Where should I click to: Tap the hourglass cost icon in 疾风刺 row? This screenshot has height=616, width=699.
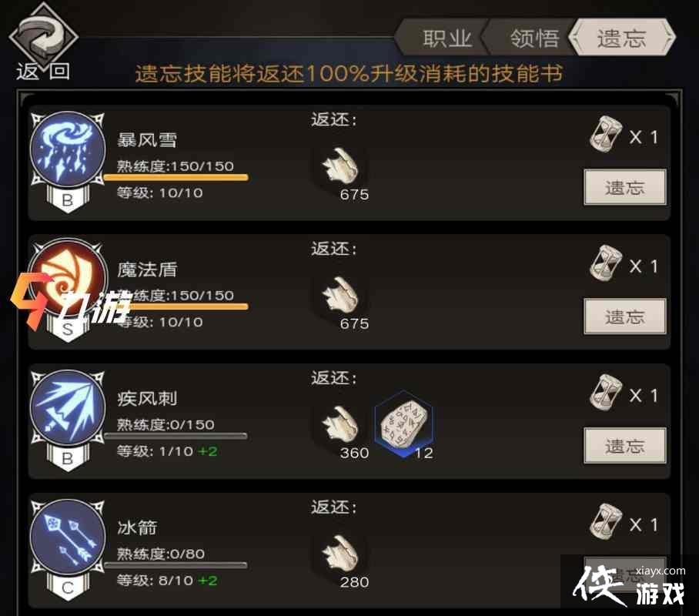point(606,393)
